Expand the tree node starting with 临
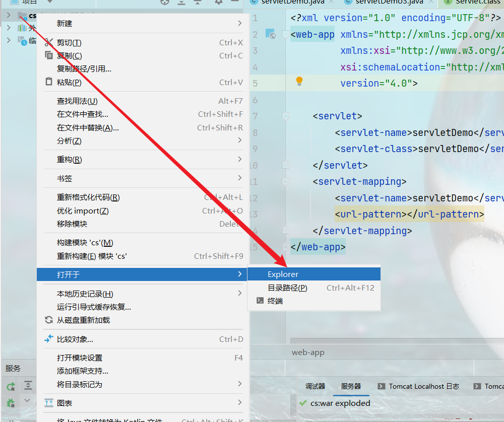Image resolution: width=504 pixels, height=422 pixels. click(9, 40)
